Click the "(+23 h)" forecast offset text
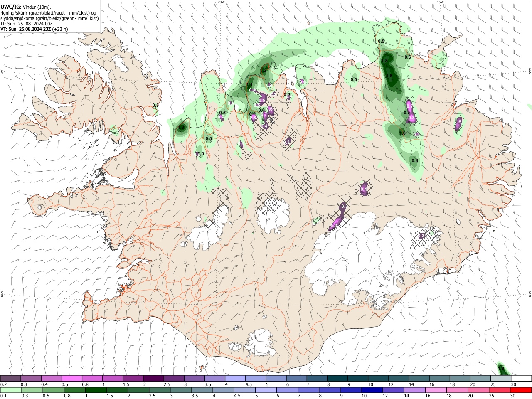 pos(60,30)
